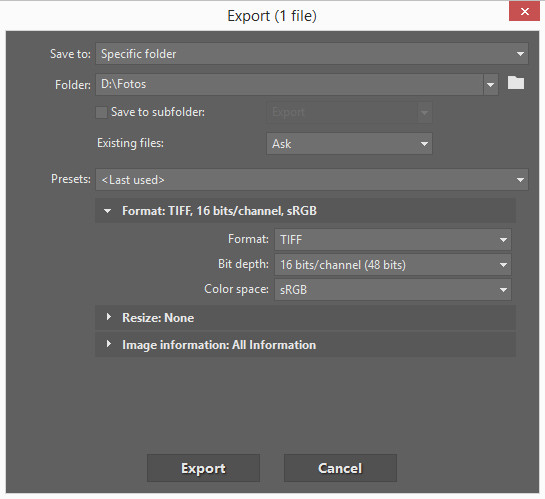Open the Presets Last used dropdown
The height and width of the screenshot is (499, 545).
point(312,180)
